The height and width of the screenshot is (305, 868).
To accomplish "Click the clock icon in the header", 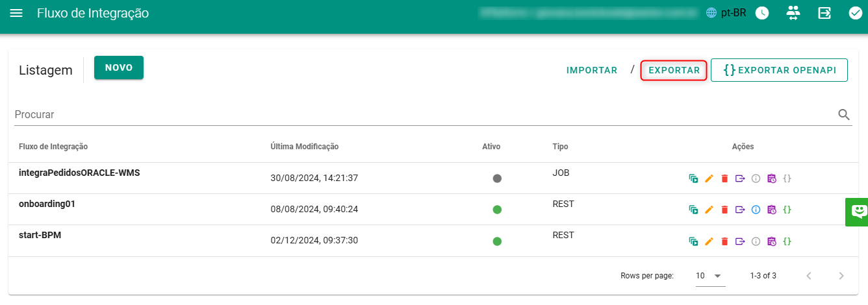I will tap(762, 13).
